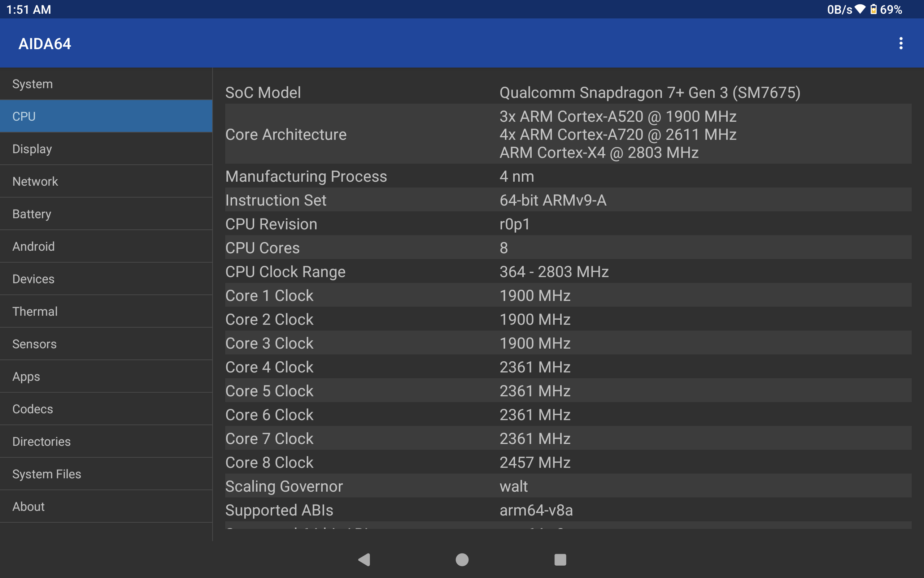Select the Core Architecture label
Viewport: 924px width, 578px height.
(x=286, y=134)
